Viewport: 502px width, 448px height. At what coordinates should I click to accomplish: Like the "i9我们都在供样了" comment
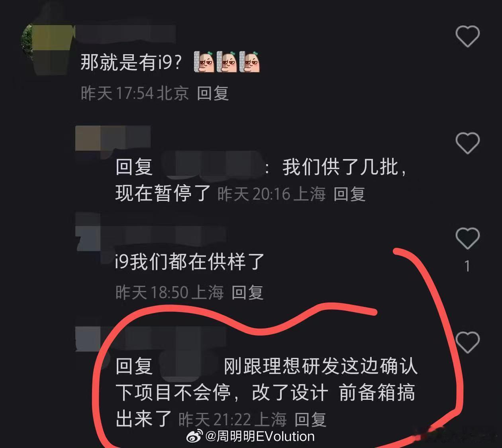click(467, 238)
